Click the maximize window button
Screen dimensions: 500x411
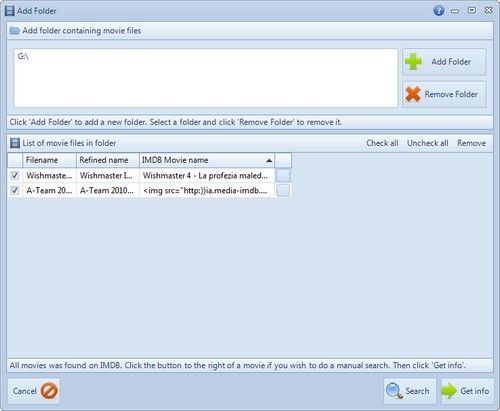(x=472, y=10)
